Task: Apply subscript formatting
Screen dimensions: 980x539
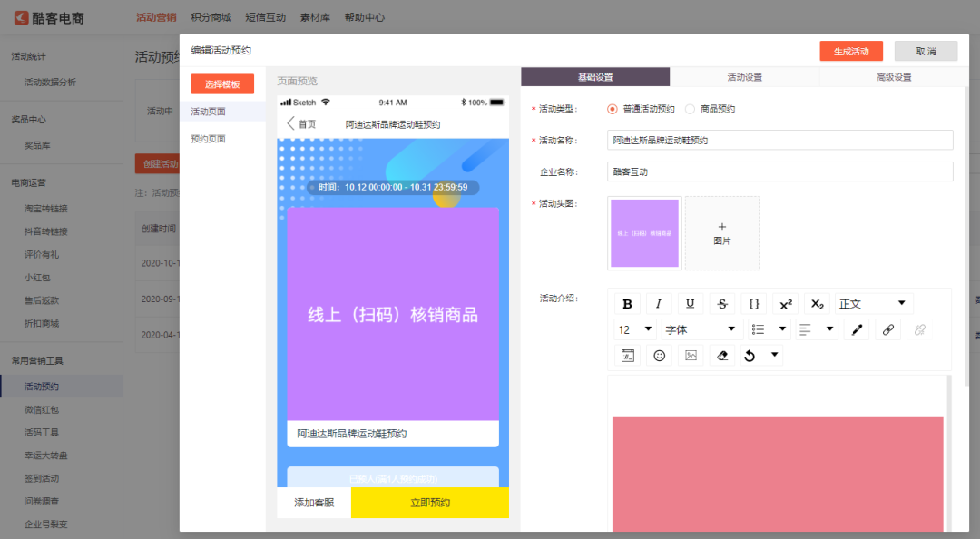Action: pyautogui.click(x=817, y=304)
